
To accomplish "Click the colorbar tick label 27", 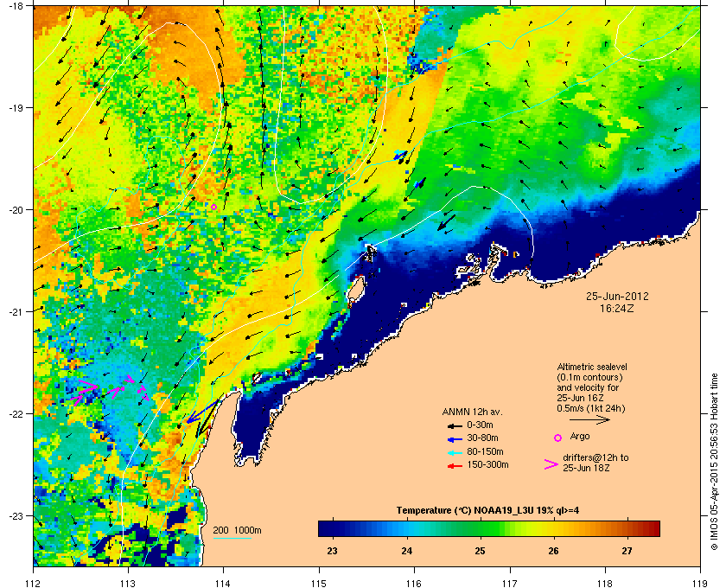I will click(x=627, y=552).
